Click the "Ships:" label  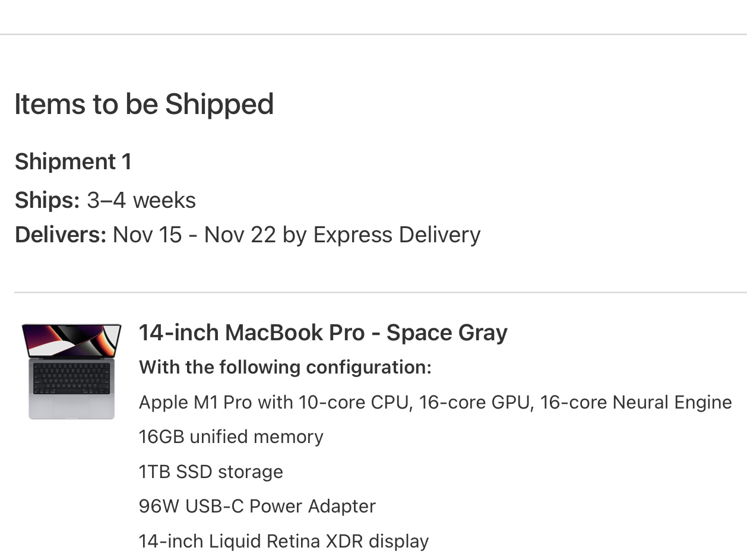click(47, 200)
